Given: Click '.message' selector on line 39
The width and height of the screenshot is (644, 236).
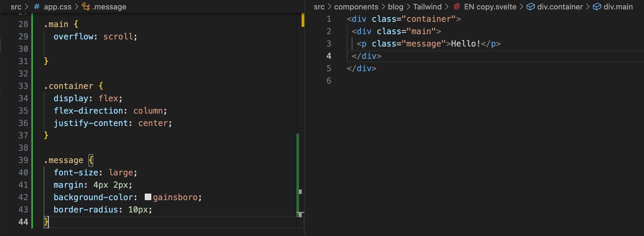Looking at the screenshot, I should (63, 160).
